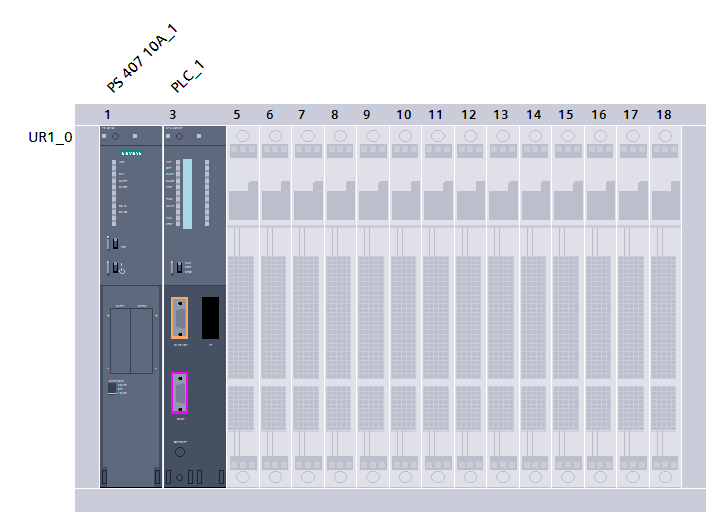
Task: Click slot number 3 in the rack header
Action: tap(172, 115)
